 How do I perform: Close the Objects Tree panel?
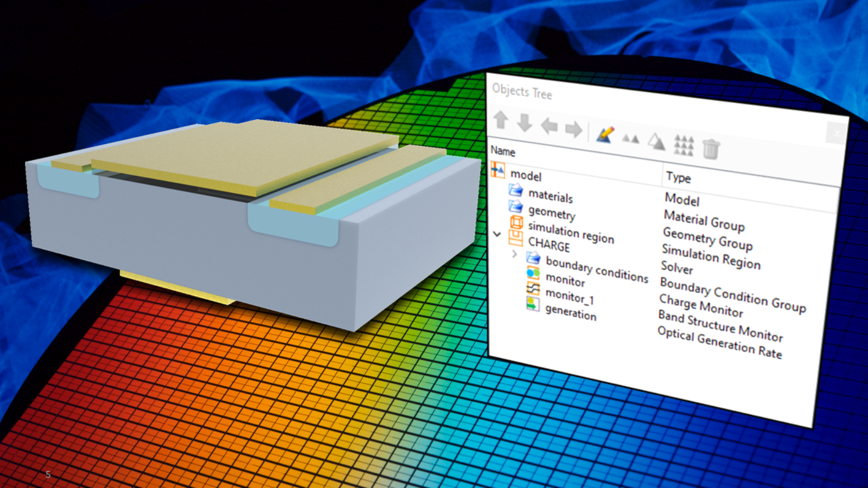tap(837, 133)
